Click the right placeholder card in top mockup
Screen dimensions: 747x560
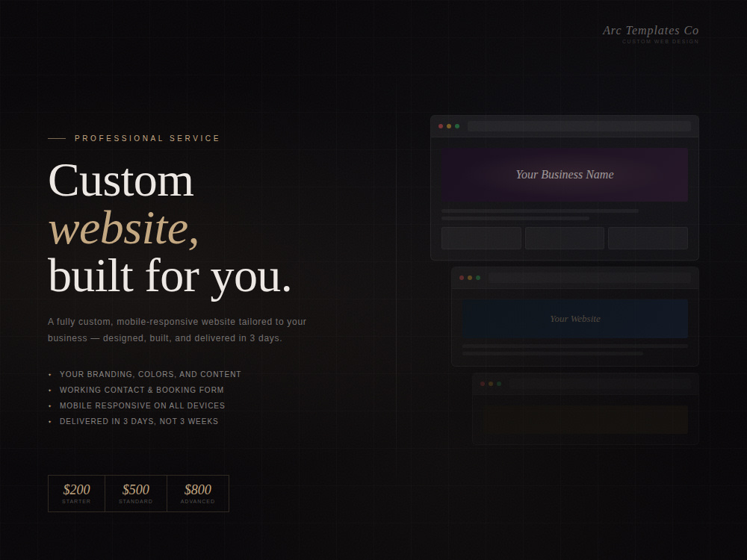(x=648, y=238)
